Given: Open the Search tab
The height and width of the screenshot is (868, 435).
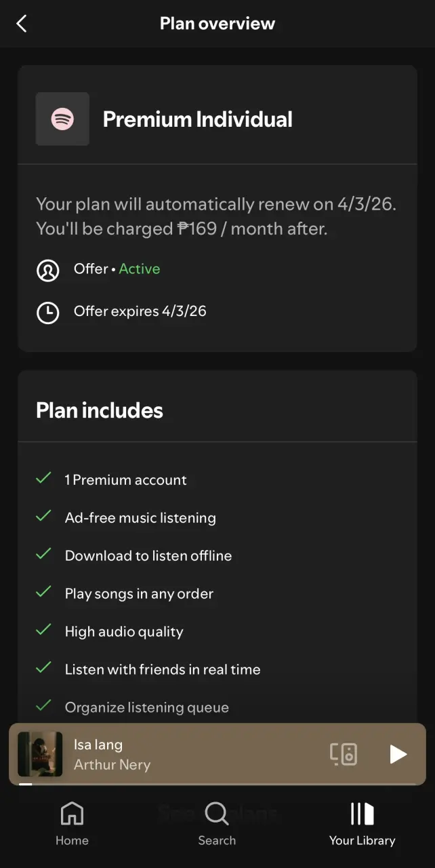Looking at the screenshot, I should click(217, 823).
